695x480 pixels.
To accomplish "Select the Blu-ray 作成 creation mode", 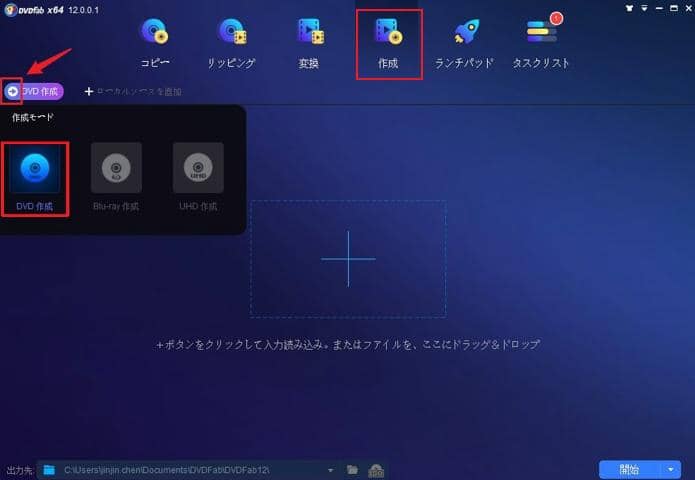I will tap(116, 177).
